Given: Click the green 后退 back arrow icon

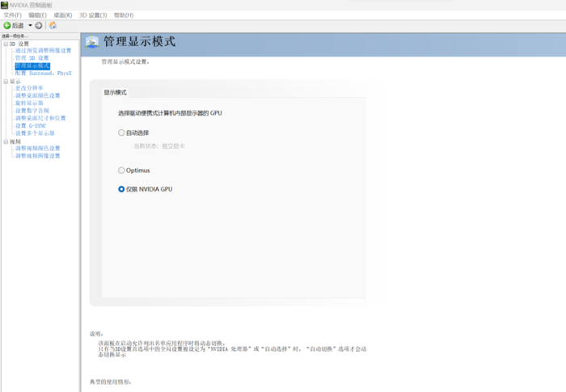Looking at the screenshot, I should (6, 25).
